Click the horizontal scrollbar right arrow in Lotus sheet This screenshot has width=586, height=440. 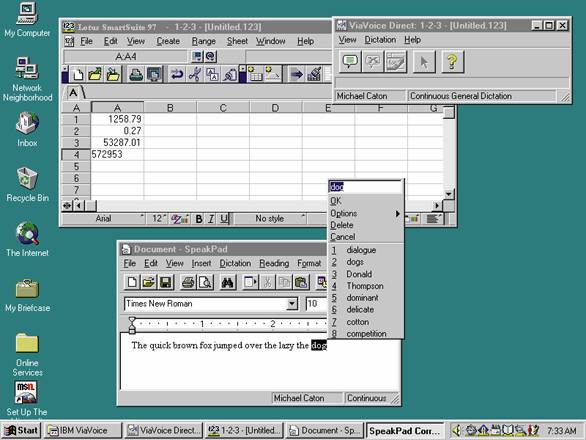click(437, 205)
